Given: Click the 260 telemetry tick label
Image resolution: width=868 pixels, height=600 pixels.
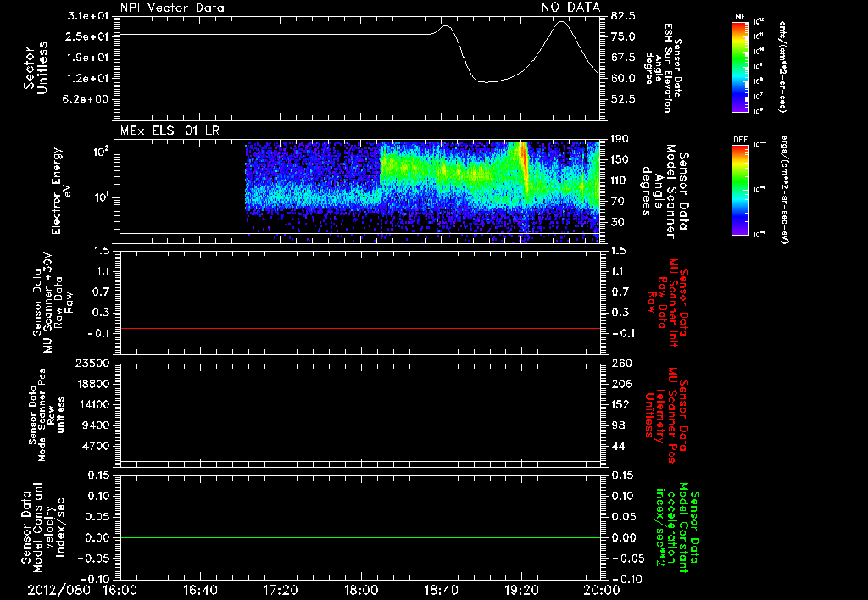Looking at the screenshot, I should click(620, 364).
